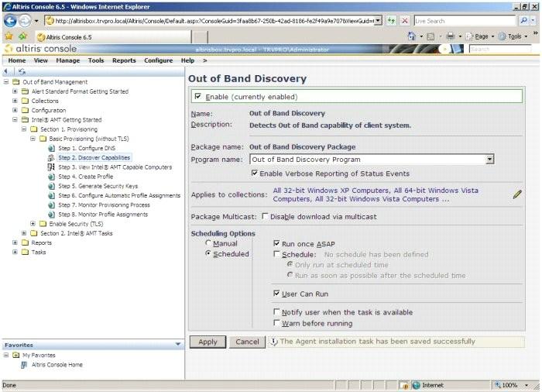
Task: Click the pencil icon to edit collections
Action: point(517,194)
